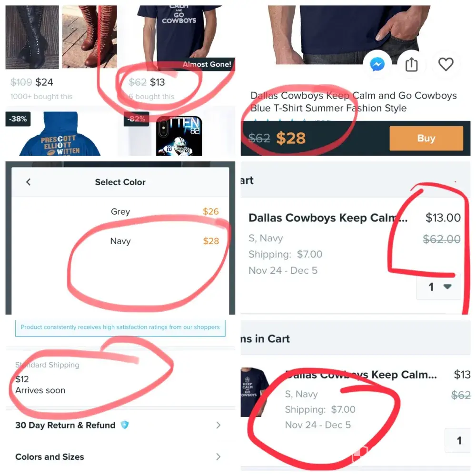The height and width of the screenshot is (476, 476).
Task: Open the brown lace-up boots thumbnail
Action: [x=89, y=37]
